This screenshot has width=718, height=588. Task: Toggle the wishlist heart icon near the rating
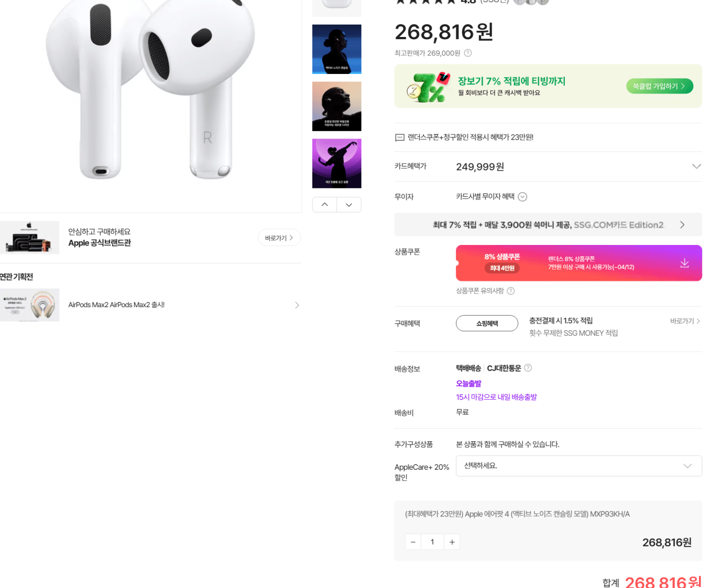530,2
